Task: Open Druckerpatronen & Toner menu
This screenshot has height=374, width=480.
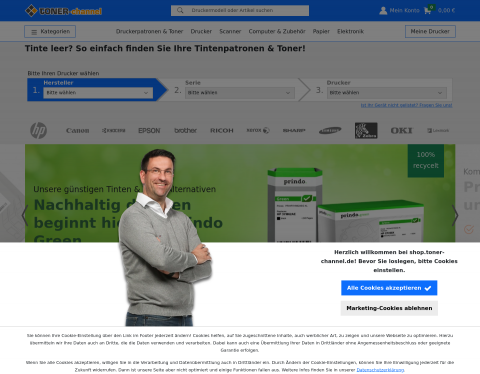Action: pos(149,31)
